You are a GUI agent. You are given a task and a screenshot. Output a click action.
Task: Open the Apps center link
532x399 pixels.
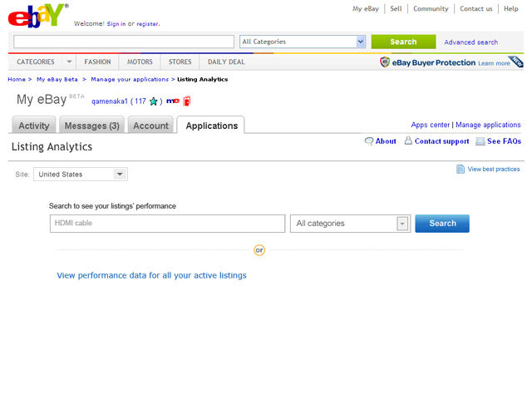pyautogui.click(x=431, y=125)
